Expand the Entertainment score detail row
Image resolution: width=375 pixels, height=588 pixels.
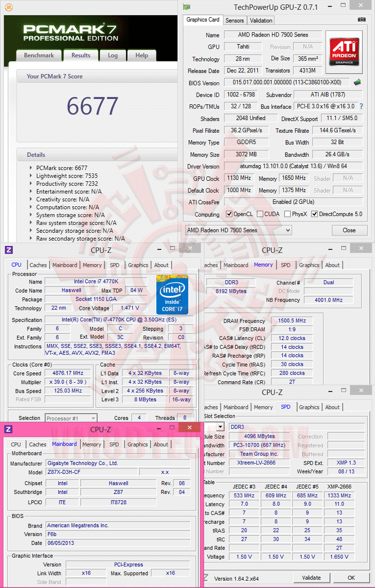(31, 192)
